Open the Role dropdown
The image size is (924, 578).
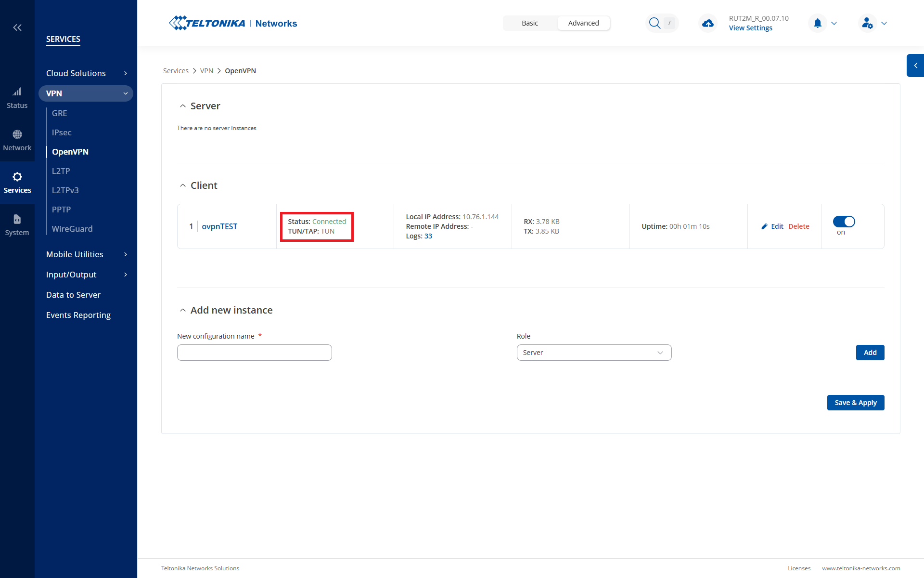[x=594, y=353]
